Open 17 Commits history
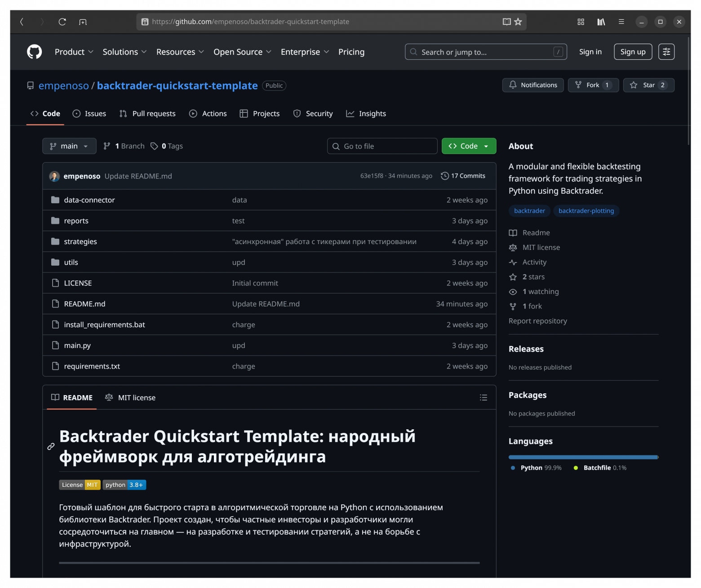Screen dimensions: 701x588 click(x=463, y=176)
